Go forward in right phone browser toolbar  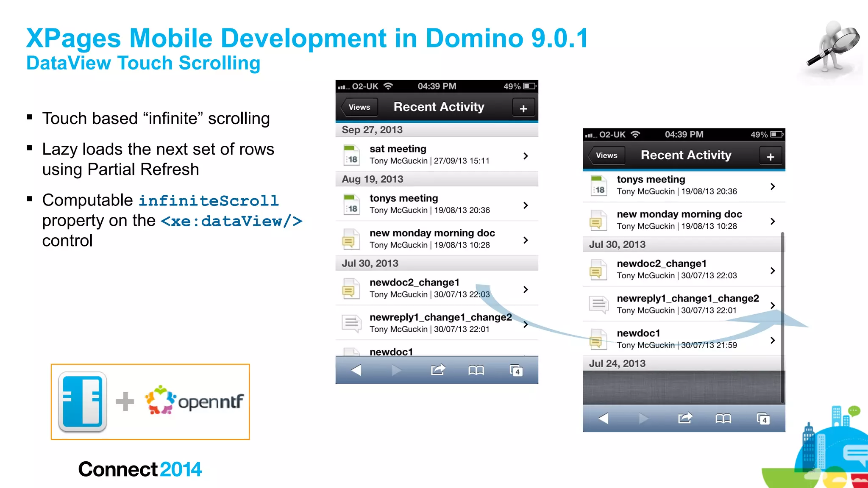pos(643,419)
